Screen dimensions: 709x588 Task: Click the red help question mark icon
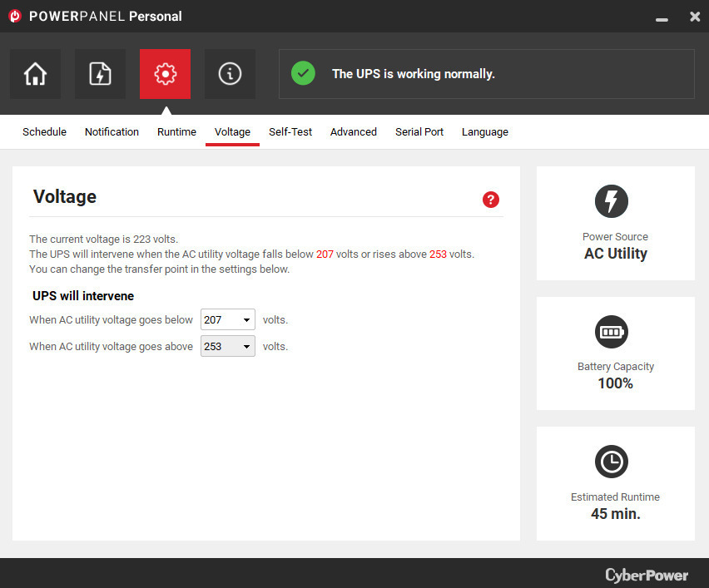coord(491,200)
